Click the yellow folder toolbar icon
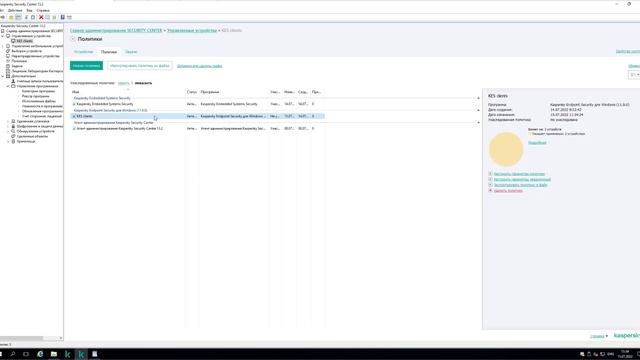This screenshot has height=360, width=640. 11,17
